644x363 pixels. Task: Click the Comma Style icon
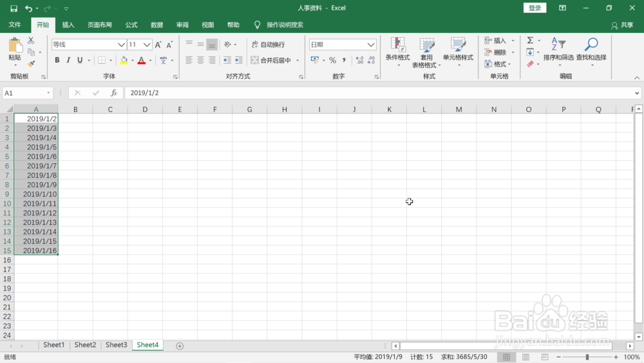click(x=344, y=61)
